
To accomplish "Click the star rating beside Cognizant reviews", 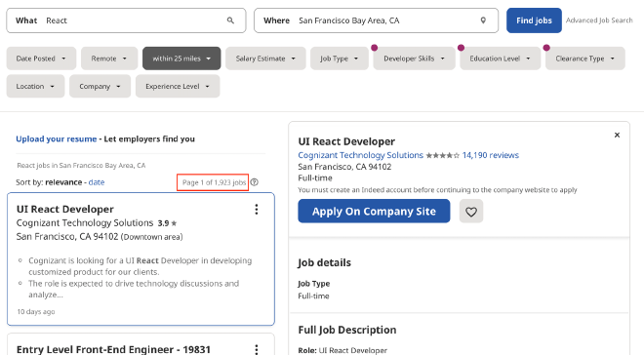I will point(442,155).
